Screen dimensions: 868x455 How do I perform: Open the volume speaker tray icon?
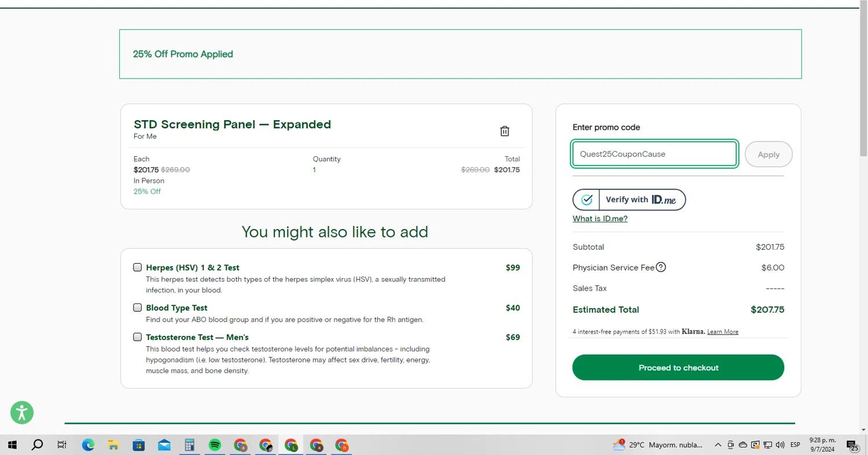click(x=780, y=445)
